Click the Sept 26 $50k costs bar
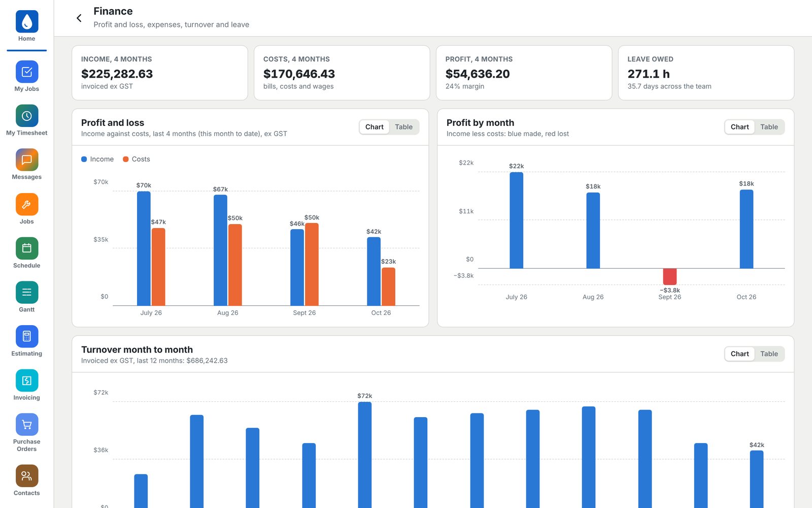 [x=312, y=264]
